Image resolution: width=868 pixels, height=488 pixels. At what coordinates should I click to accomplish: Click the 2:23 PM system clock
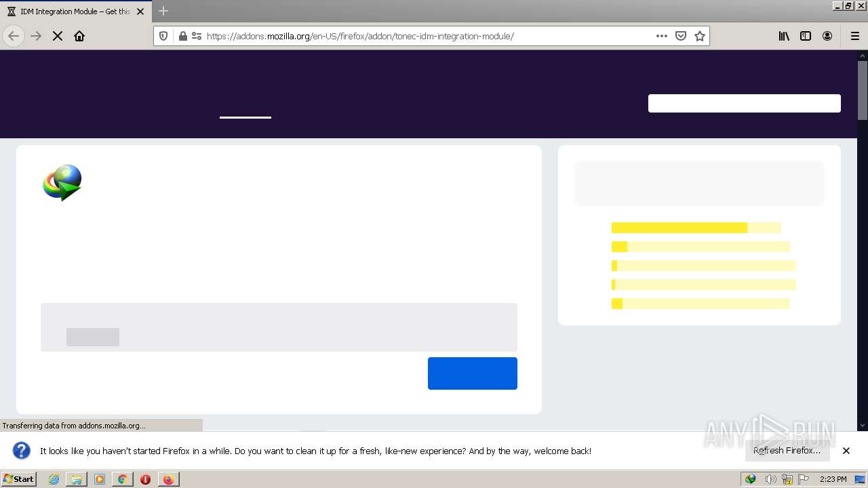833,479
